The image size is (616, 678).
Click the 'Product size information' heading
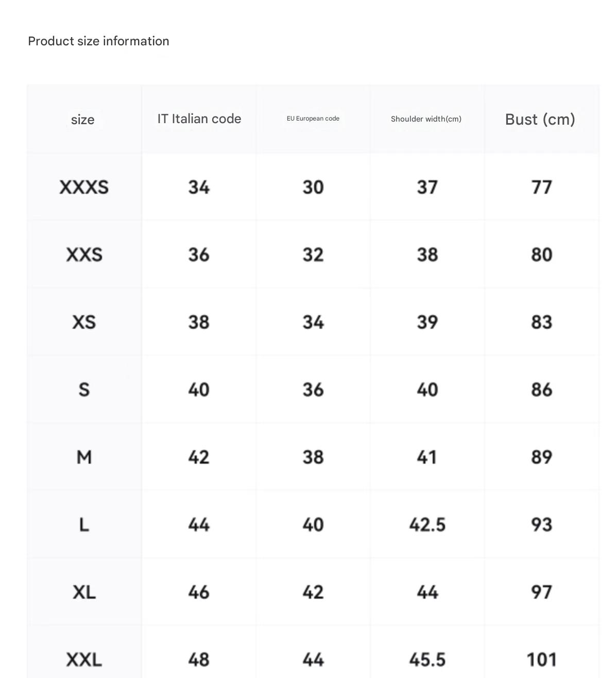pos(98,41)
